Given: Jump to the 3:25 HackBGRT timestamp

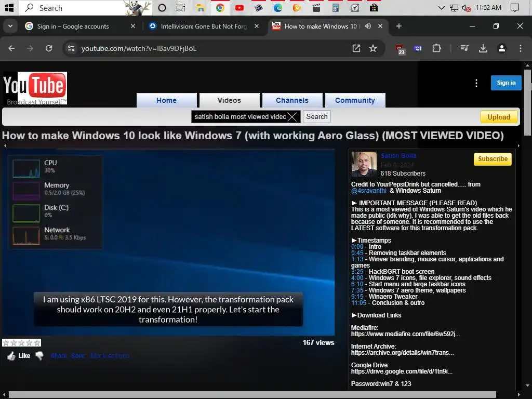Looking at the screenshot, I should pyautogui.click(x=357, y=271).
